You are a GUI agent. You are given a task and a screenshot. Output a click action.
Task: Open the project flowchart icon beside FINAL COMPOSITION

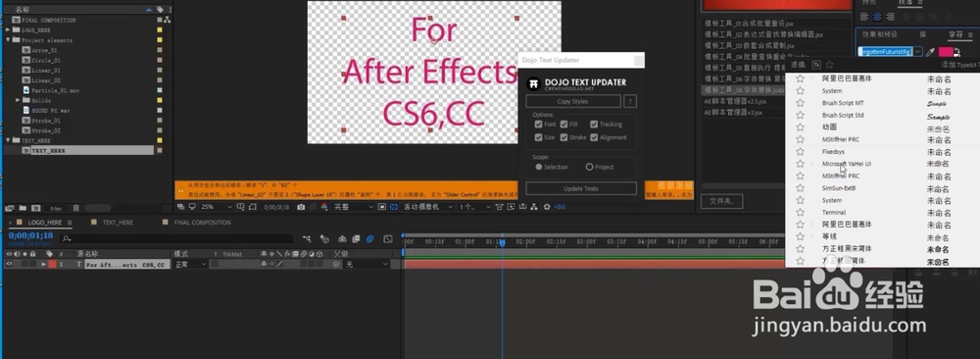(168, 20)
